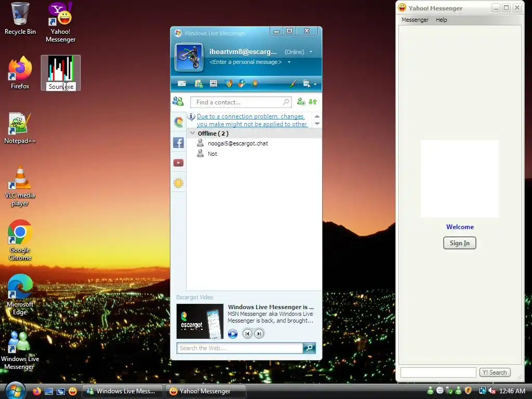Open the Messenger menu in Yahoo! Messenger
This screenshot has height=399, width=532.
tap(415, 20)
